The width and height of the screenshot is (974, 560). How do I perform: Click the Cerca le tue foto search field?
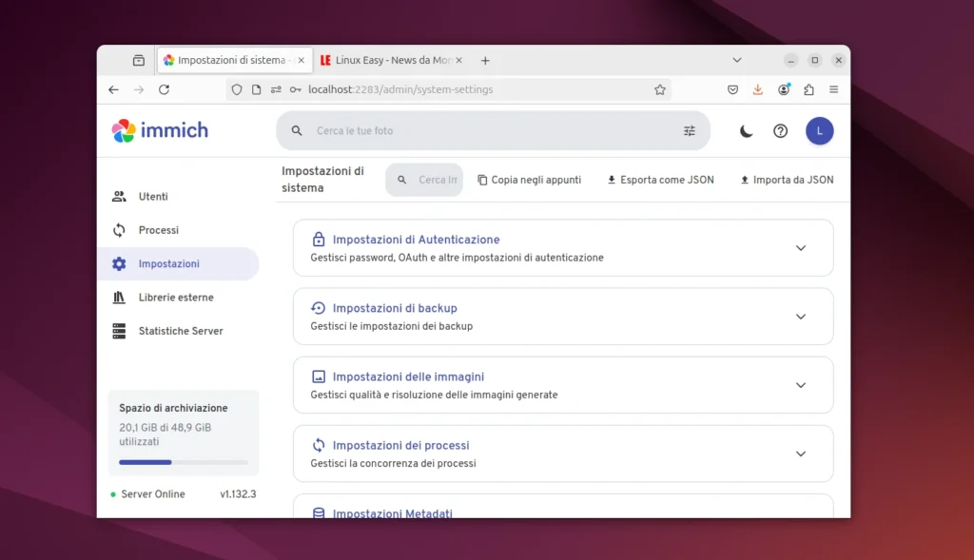tap(494, 131)
